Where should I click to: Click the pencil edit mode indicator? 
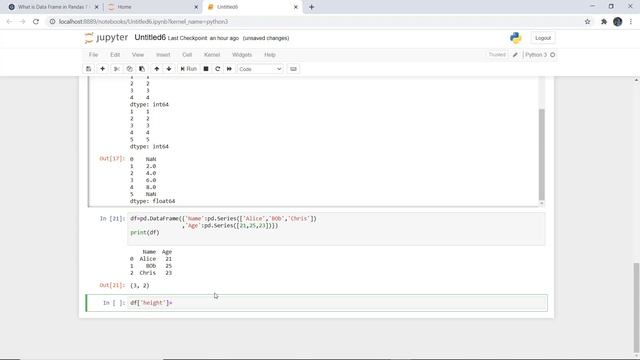point(515,55)
